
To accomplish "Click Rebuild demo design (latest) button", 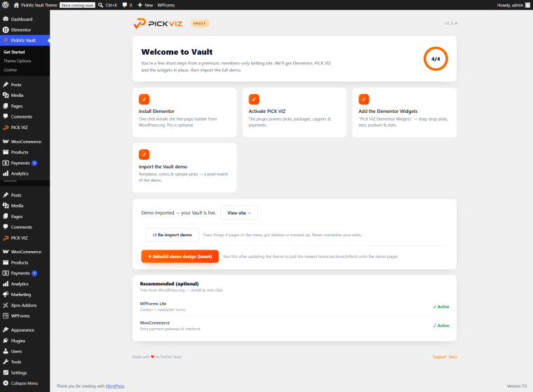I will coord(180,257).
